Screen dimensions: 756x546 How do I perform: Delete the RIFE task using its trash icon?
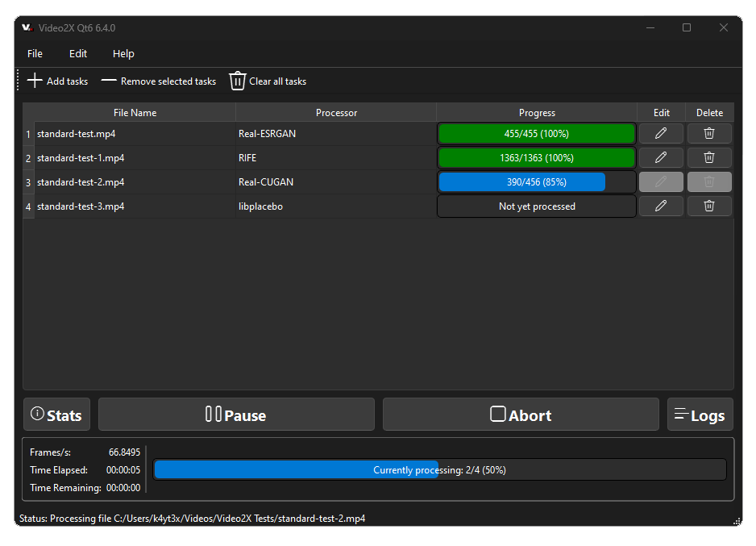click(x=708, y=157)
